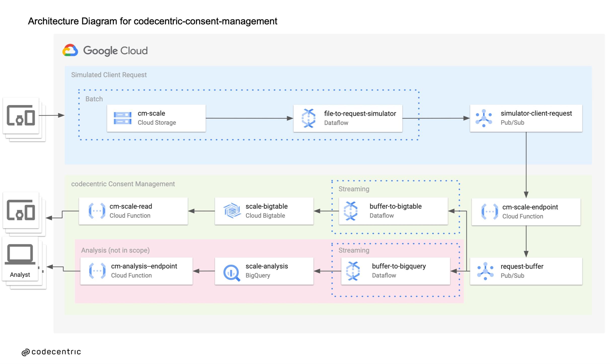Click the middle-left client devices icon near cm-scale-read
Image resolution: width=610 pixels, height=364 pixels.
tap(21, 210)
